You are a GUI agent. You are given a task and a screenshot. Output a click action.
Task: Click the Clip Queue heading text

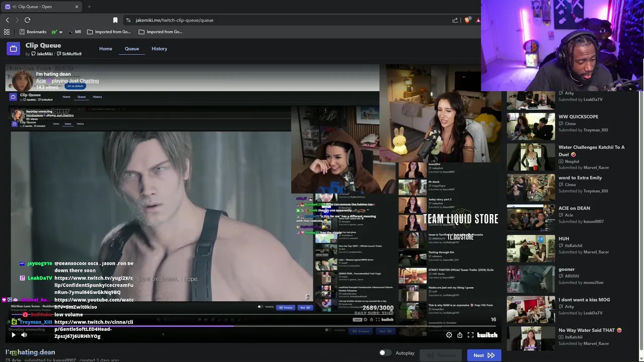pos(43,45)
